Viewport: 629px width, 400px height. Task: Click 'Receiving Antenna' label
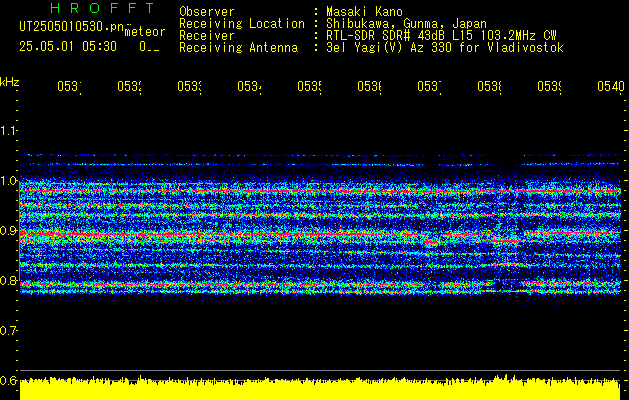pyautogui.click(x=239, y=48)
